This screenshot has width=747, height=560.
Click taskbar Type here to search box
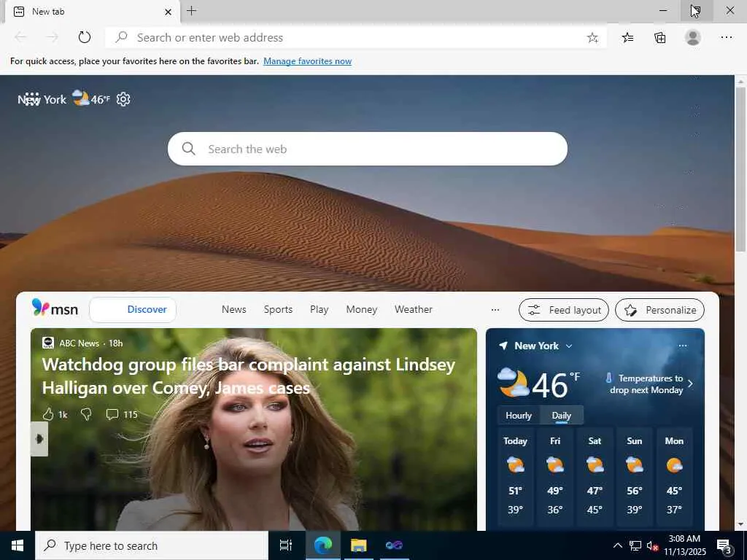tap(152, 545)
